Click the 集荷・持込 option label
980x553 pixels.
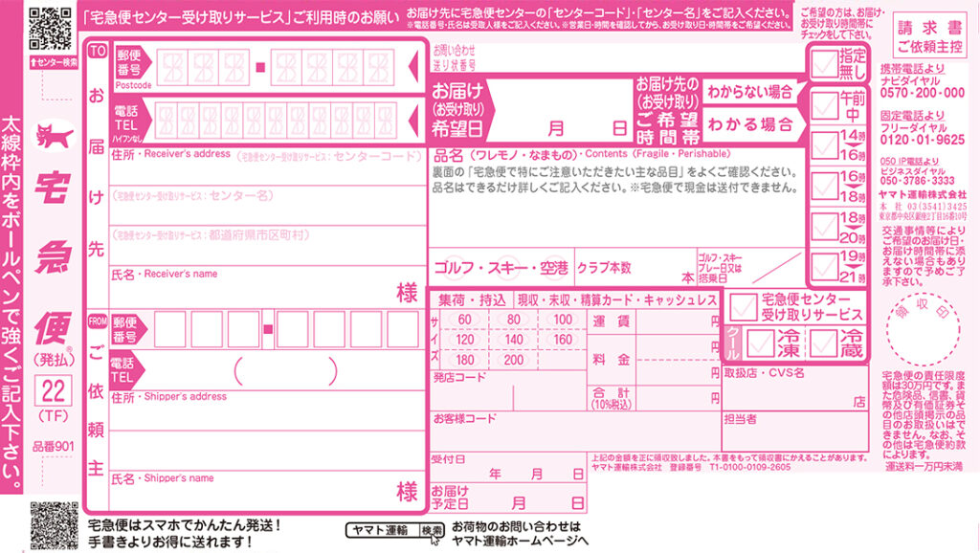pos(472,299)
